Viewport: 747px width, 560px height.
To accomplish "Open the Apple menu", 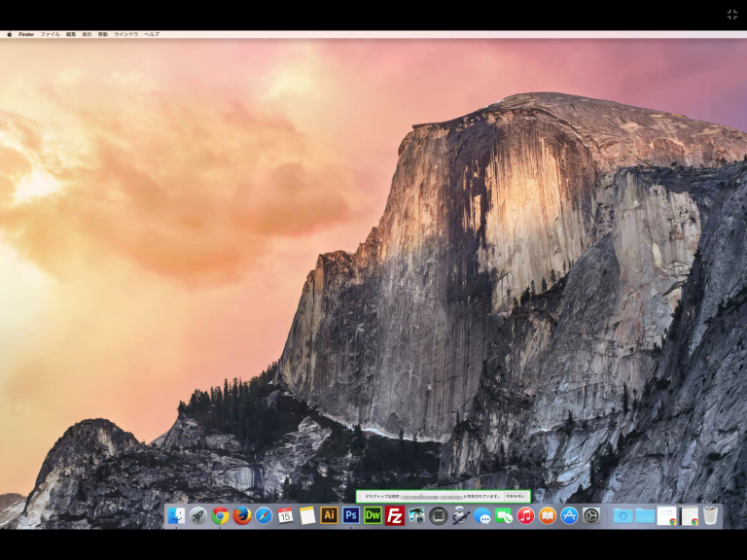I will coord(10,34).
